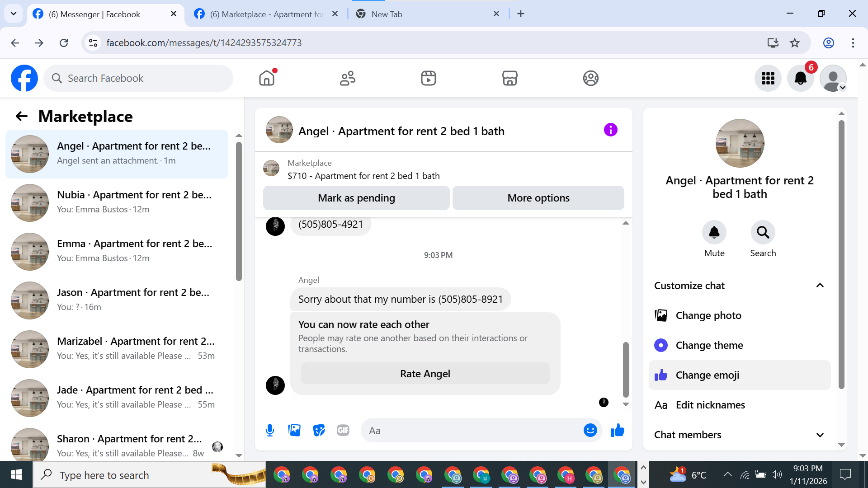Open the tab search dropdown arrow
The image size is (868, 488).
click(x=14, y=14)
